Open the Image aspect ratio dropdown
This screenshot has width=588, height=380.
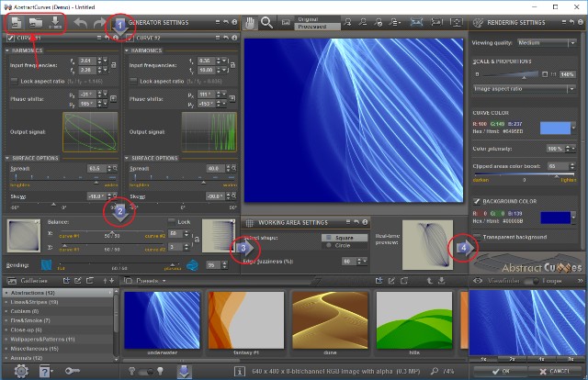point(525,89)
